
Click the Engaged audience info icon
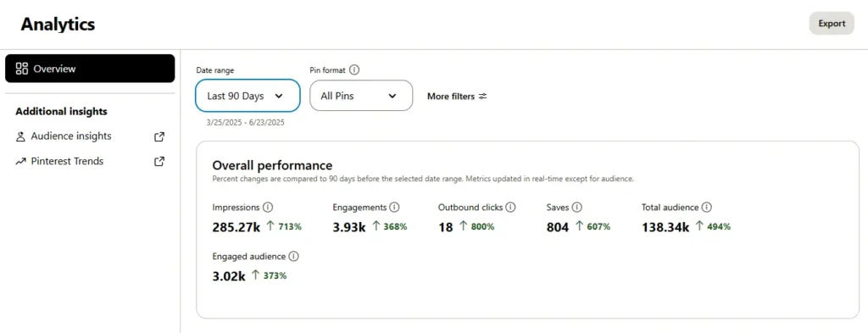point(293,257)
